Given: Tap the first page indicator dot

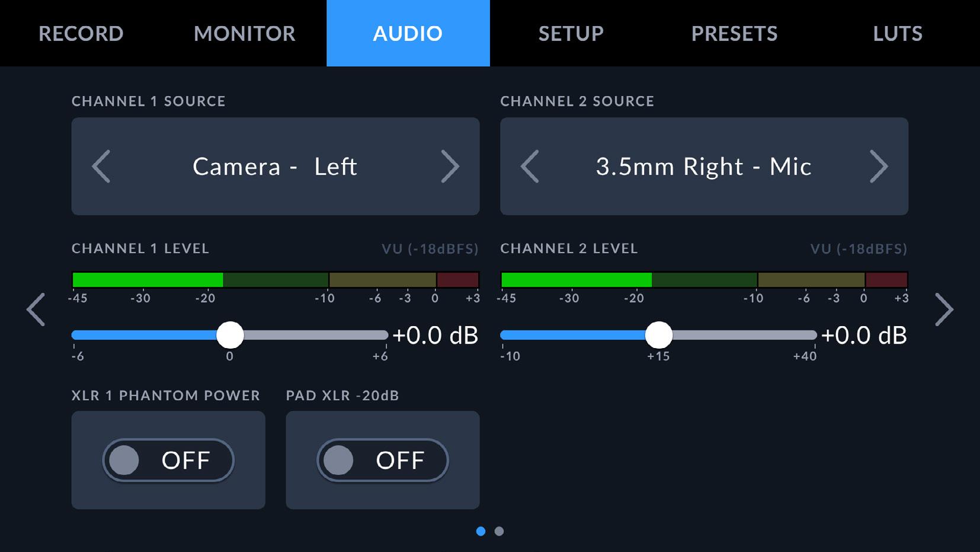Looking at the screenshot, I should point(481,531).
